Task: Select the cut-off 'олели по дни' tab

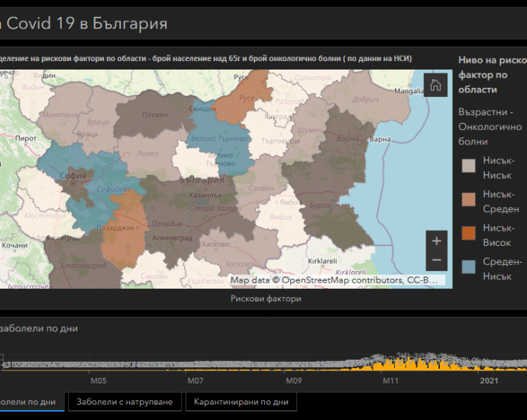Action: [x=31, y=402]
